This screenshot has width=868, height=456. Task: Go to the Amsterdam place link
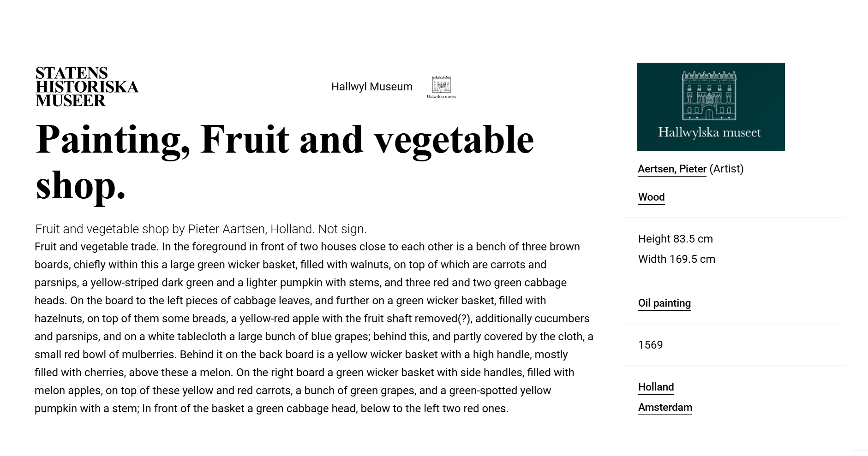click(x=665, y=408)
